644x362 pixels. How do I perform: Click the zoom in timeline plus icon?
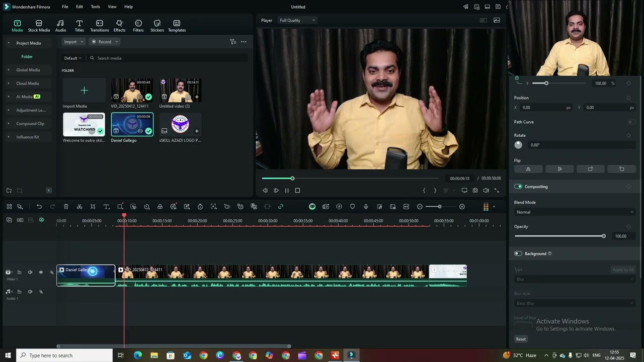[462, 207]
